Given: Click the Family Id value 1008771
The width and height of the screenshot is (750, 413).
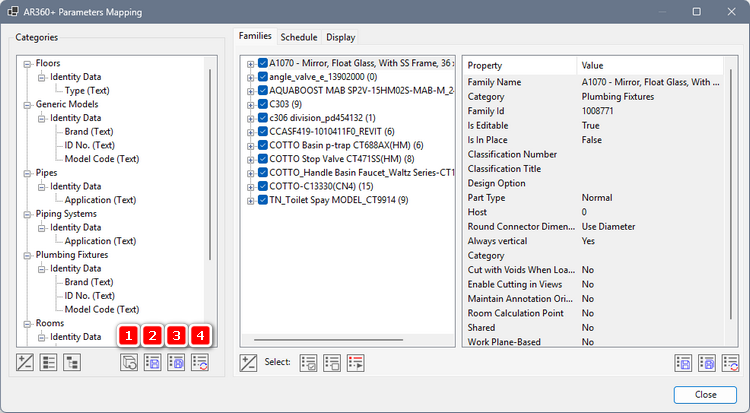Looking at the screenshot, I should [x=597, y=111].
